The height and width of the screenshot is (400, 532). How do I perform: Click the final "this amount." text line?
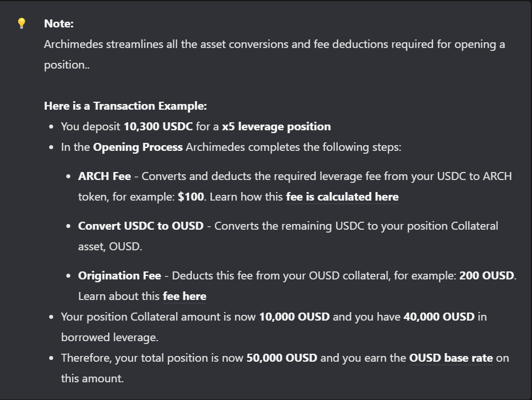tap(92, 379)
